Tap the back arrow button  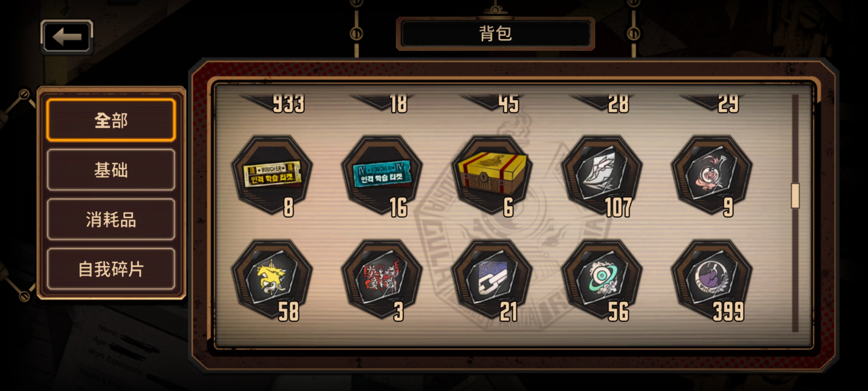click(x=67, y=37)
